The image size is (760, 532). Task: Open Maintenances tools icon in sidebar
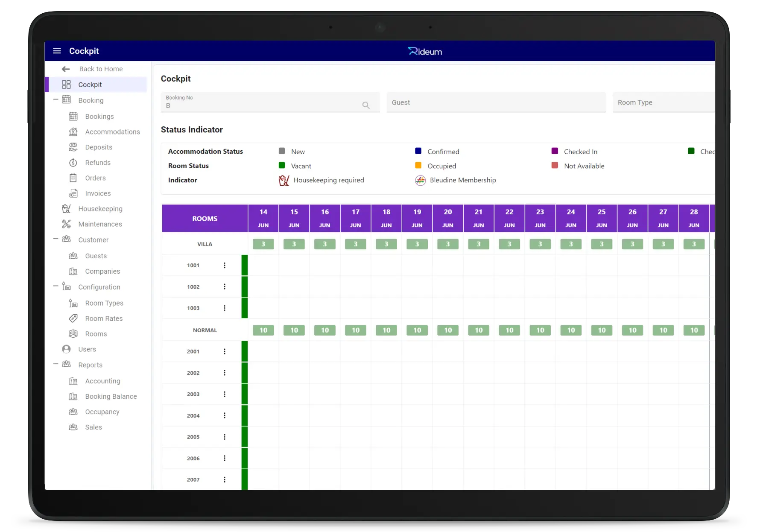click(66, 224)
